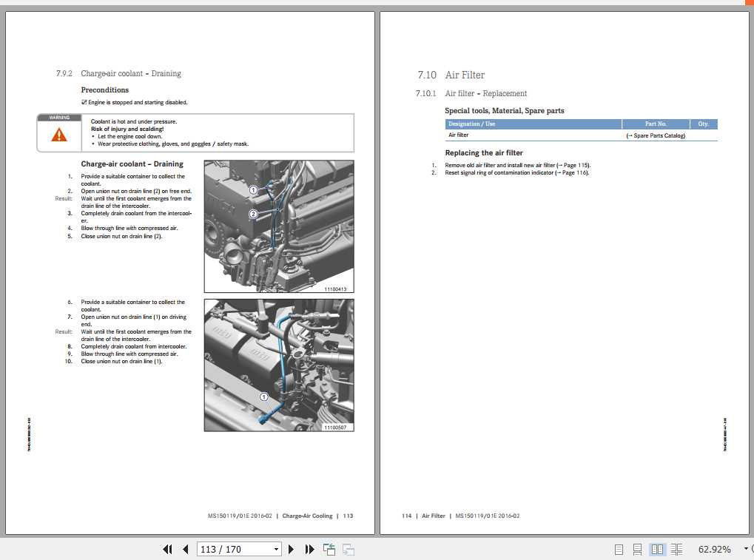754x560 pixels.
Task: Click inside the '113 / 170' page field
Action: [222, 549]
